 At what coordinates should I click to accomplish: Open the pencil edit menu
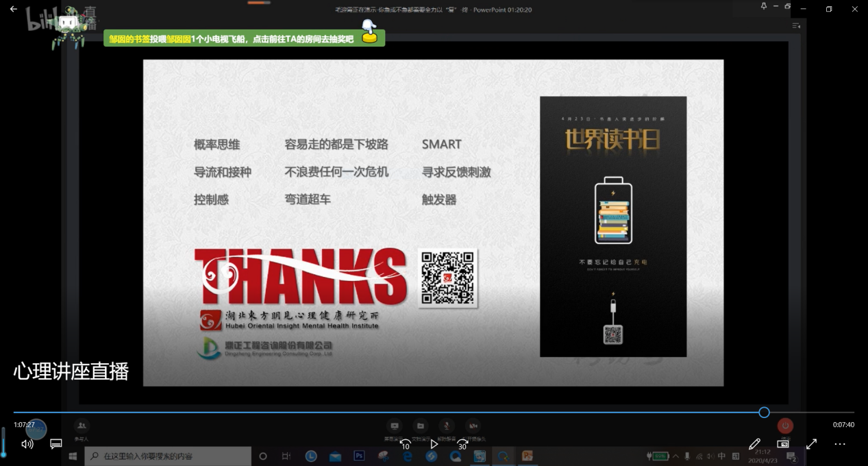pos(754,444)
